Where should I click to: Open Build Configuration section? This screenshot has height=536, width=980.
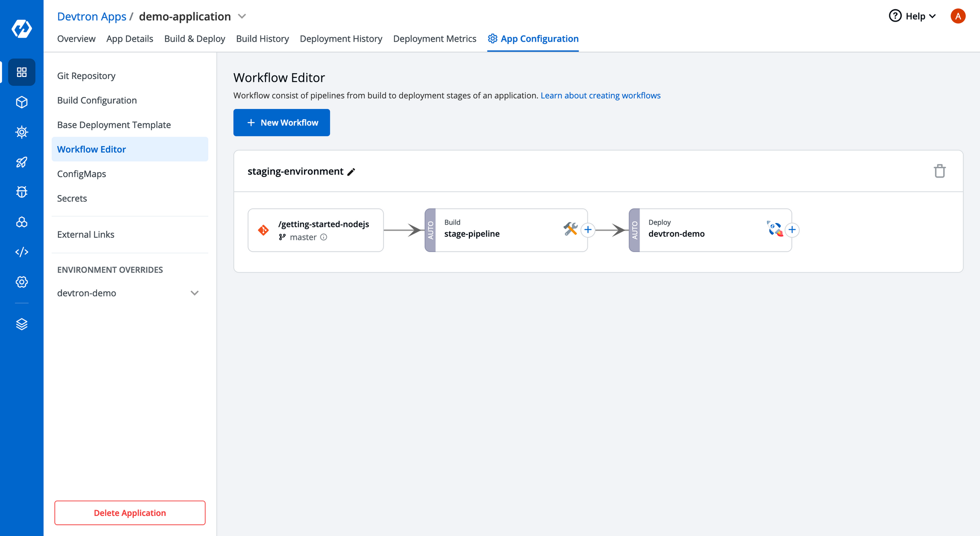130,101
